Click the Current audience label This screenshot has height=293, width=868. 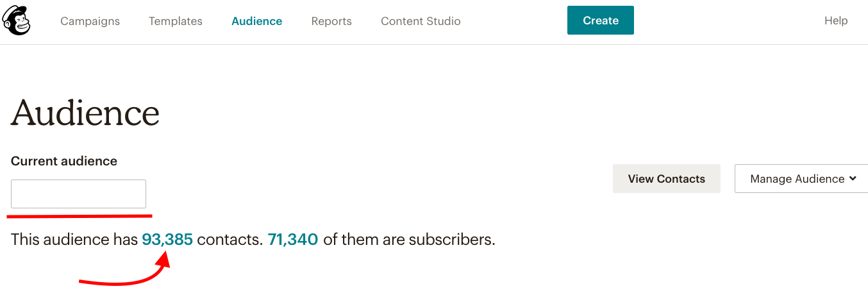(64, 161)
